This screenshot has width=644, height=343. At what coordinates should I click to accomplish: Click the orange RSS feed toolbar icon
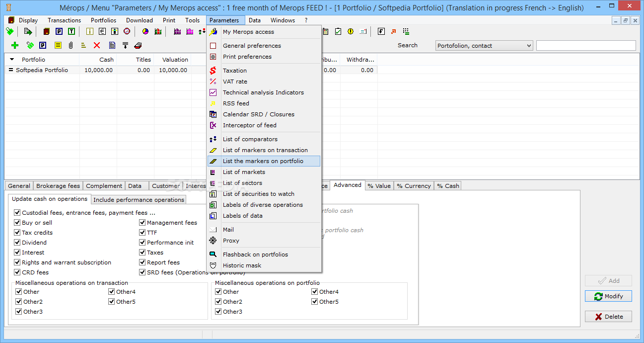pos(394,31)
